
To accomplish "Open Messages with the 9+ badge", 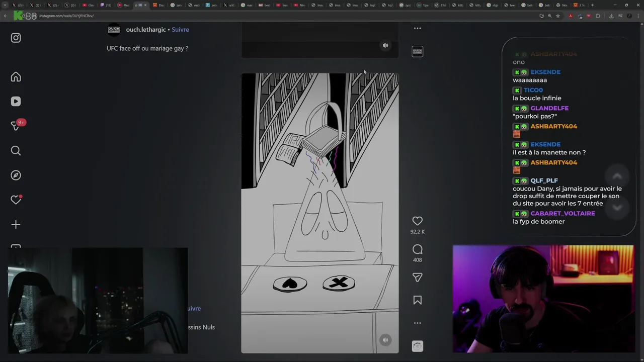I will click(16, 126).
